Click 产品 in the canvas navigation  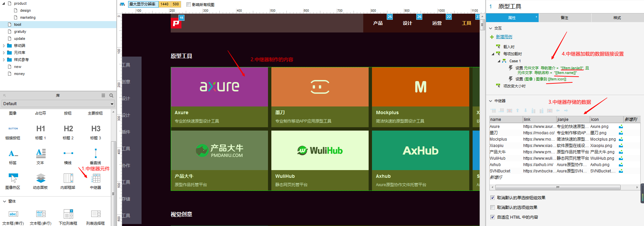coord(378,23)
